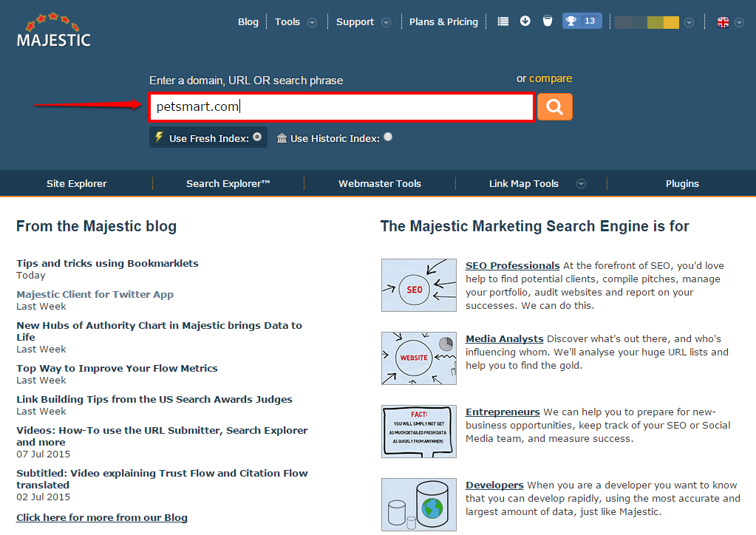Expand the Tools dropdown arrow
Image resolution: width=756 pixels, height=535 pixels.
click(313, 22)
